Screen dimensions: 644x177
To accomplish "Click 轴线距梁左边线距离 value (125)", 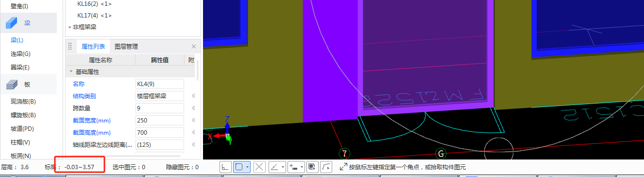I will (160, 145).
